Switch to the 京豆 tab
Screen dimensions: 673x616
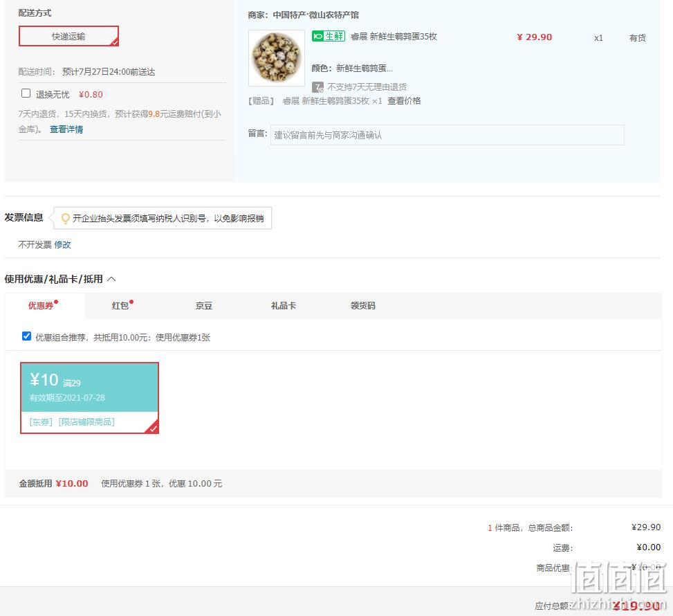[204, 306]
